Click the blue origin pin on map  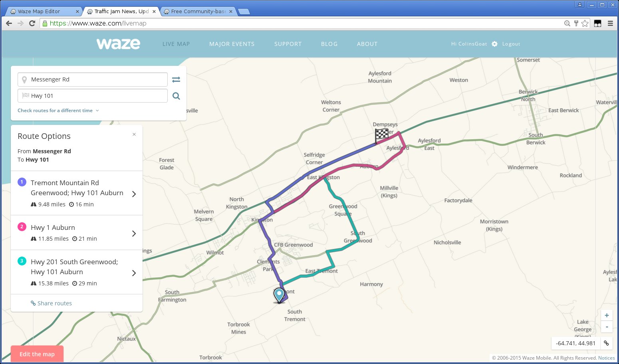[279, 295]
